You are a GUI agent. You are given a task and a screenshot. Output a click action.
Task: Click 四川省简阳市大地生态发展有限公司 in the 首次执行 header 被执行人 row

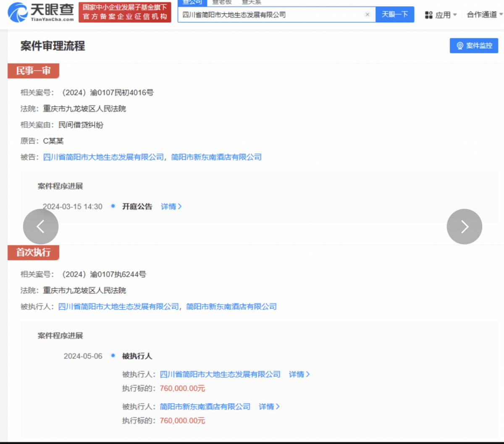(118, 307)
